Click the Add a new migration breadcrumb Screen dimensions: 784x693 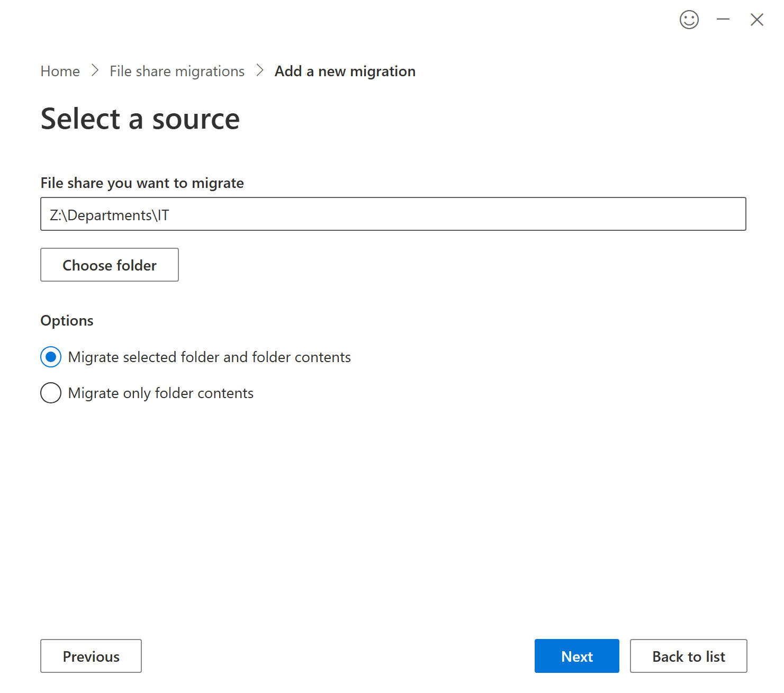(x=345, y=71)
